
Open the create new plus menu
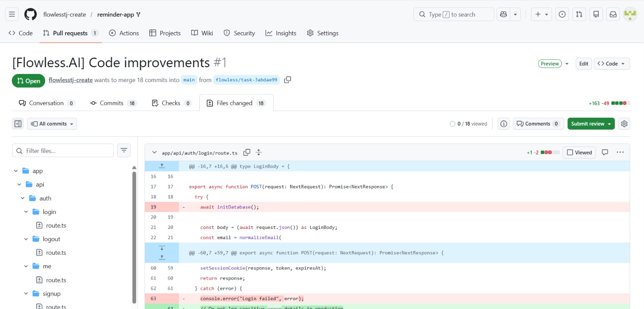point(541,14)
